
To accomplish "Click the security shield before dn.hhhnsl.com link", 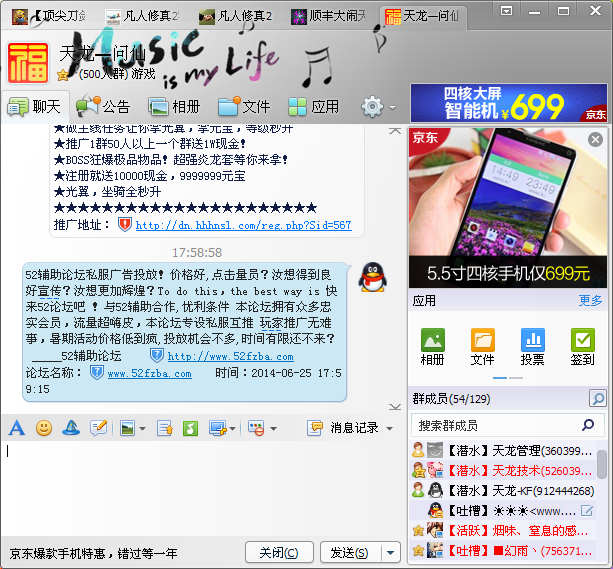I will coord(125,225).
